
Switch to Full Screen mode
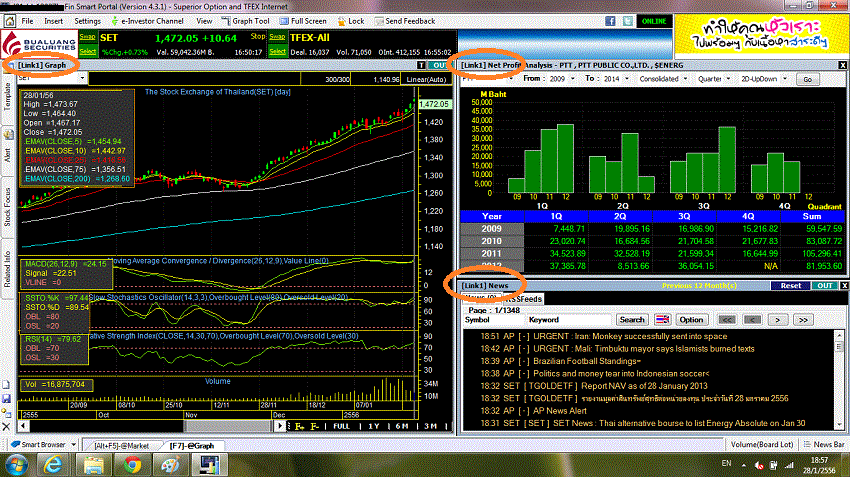coord(303,21)
